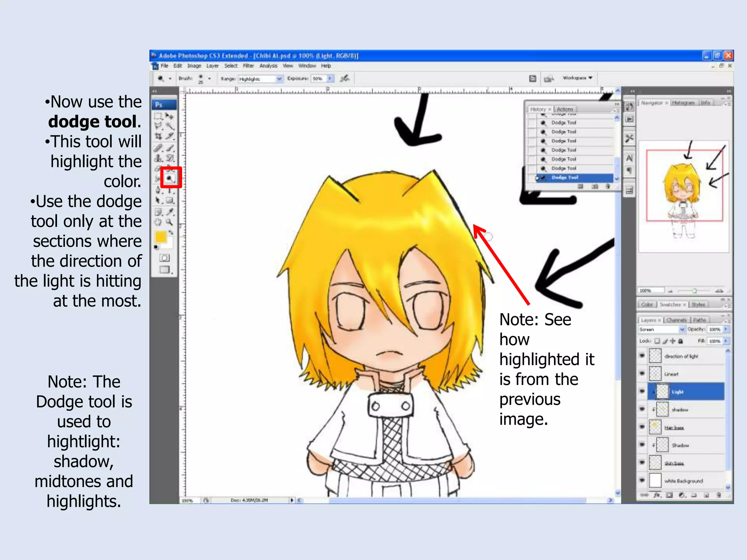The height and width of the screenshot is (560, 747).
Task: Select the Hand tool
Action: coord(158,222)
